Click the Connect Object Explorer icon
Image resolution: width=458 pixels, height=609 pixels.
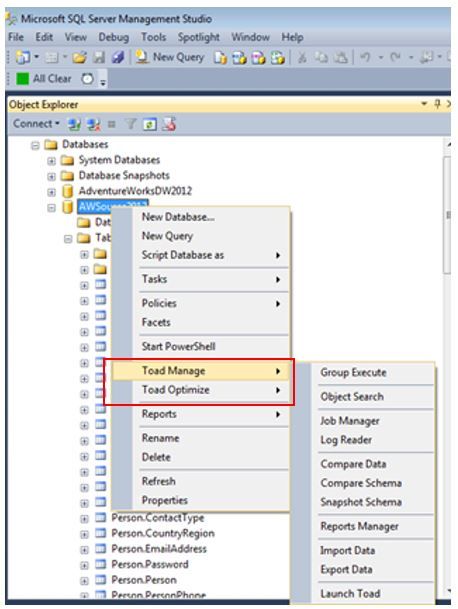(x=74, y=124)
